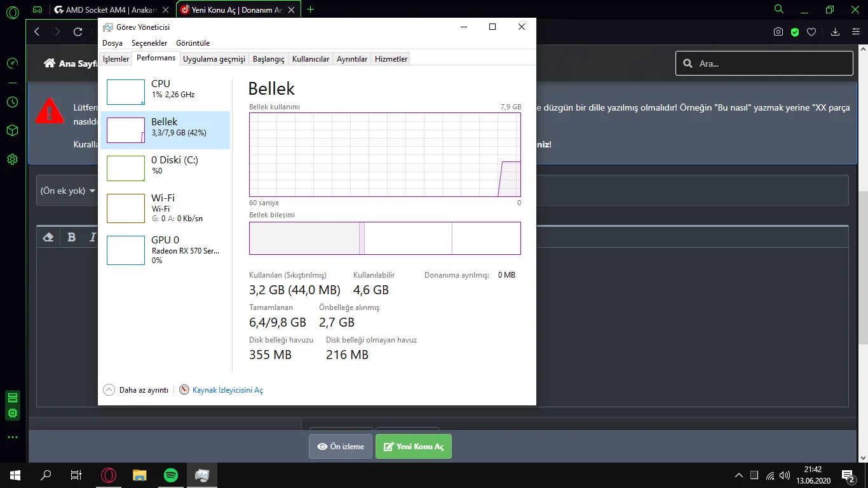
Task: Switch to the Kullanıcılar tab
Action: [x=311, y=59]
